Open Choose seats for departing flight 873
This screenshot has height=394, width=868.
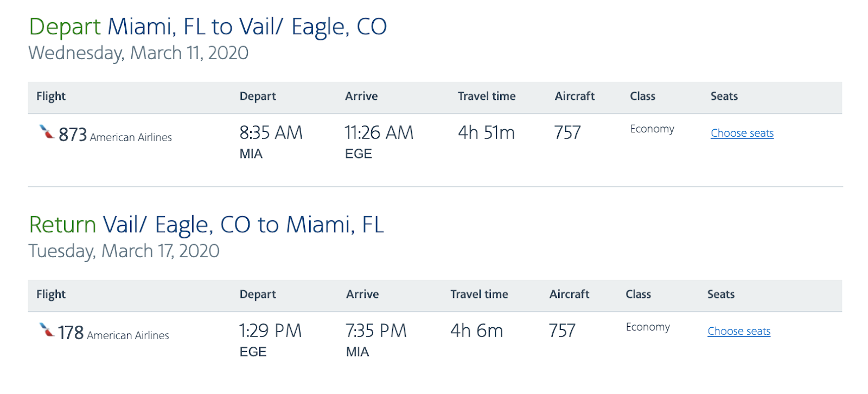(742, 133)
